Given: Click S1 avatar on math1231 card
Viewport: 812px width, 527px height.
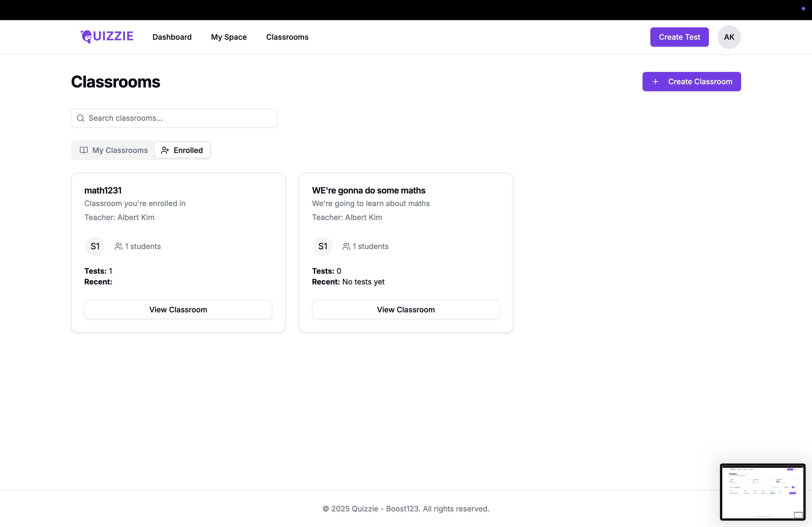Looking at the screenshot, I should coord(95,246).
